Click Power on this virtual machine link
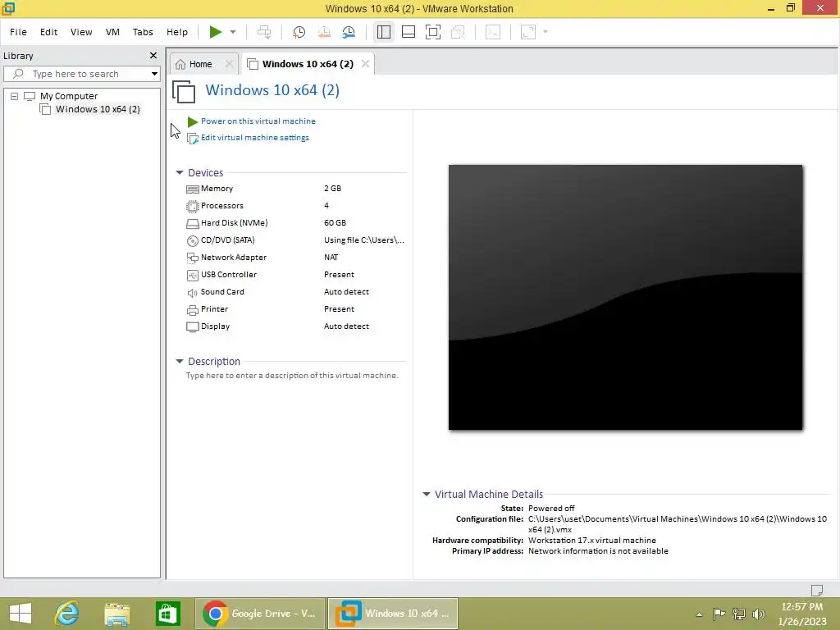840x630 pixels. [258, 121]
